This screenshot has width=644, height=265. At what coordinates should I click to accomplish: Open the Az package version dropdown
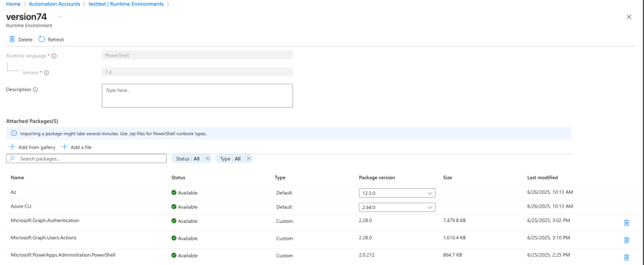tap(397, 193)
